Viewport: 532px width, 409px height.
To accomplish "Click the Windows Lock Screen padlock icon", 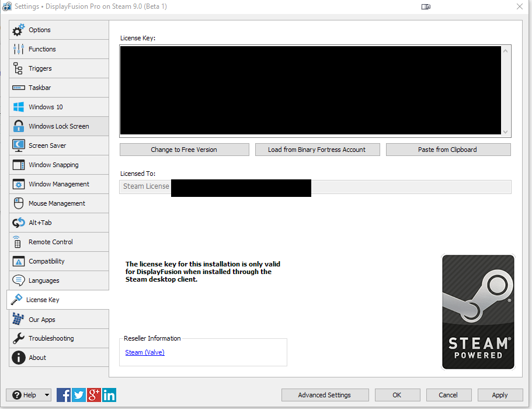I will click(x=19, y=126).
